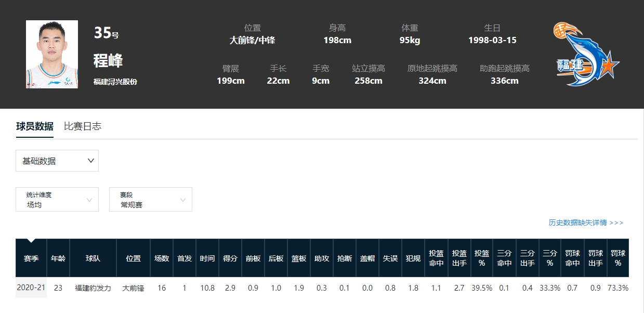The height and width of the screenshot is (313, 644).
Task: Select the 2020-21 season row cell
Action: coord(31,288)
